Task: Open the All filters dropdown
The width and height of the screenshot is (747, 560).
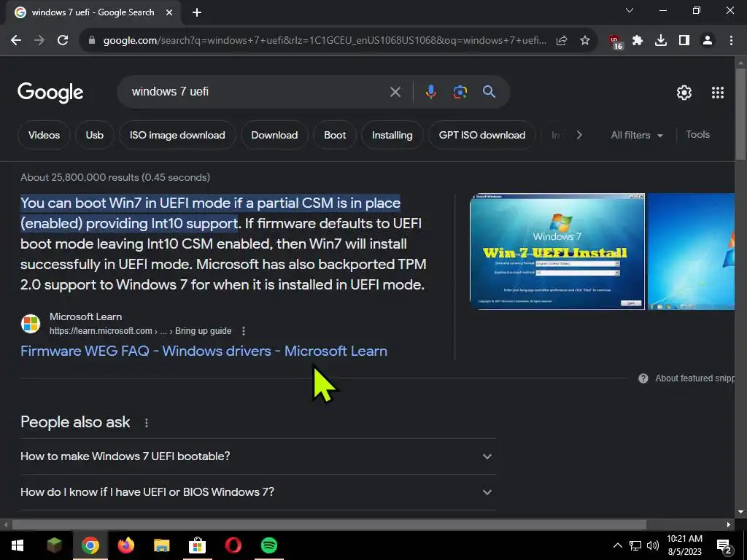Action: [636, 135]
